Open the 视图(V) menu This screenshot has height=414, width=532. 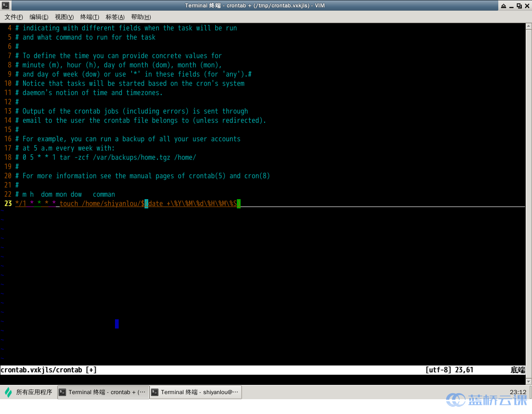pos(64,17)
